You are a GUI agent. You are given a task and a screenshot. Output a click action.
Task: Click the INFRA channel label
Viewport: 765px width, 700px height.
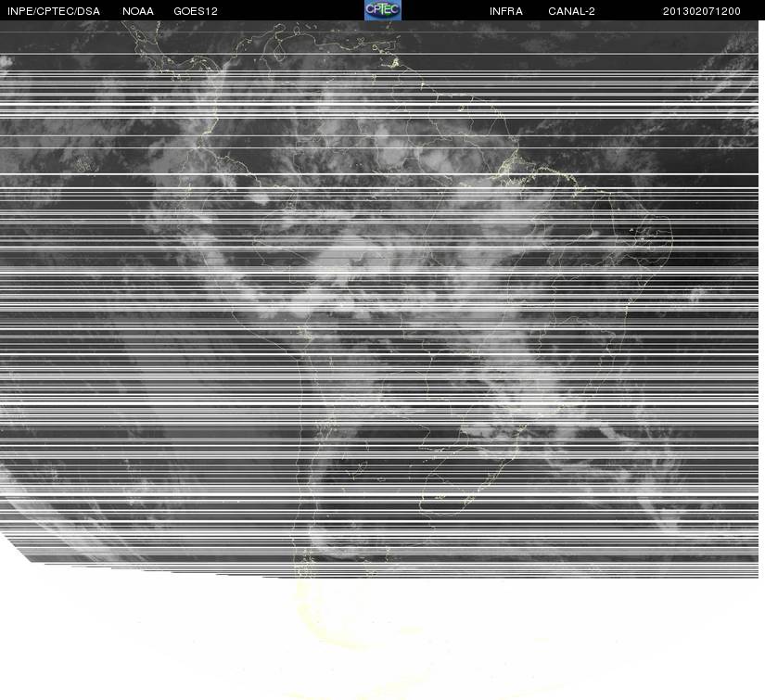(x=506, y=11)
